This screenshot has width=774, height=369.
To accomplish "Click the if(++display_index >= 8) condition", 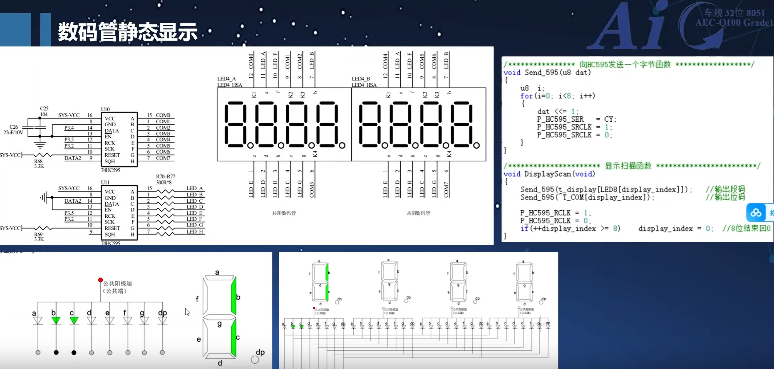I will pyautogui.click(x=570, y=229).
